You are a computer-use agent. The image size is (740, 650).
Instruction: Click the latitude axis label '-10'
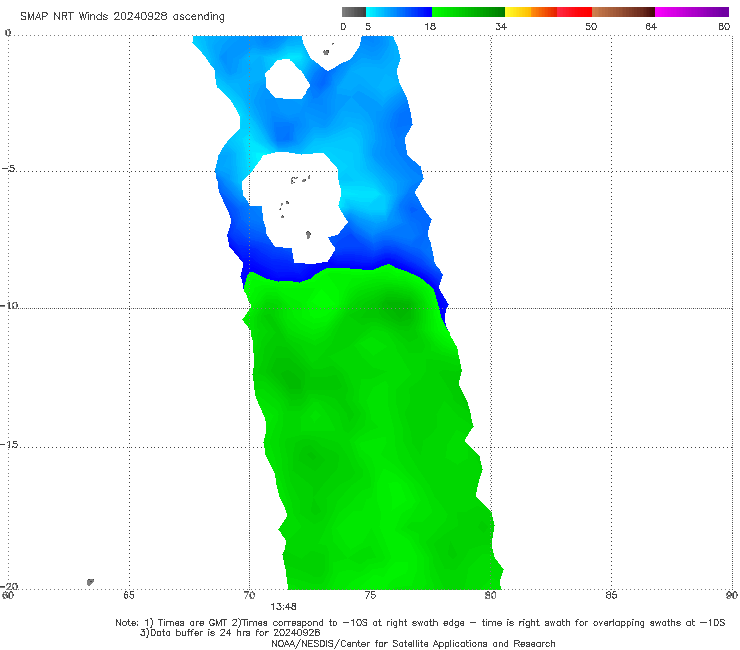coord(9,305)
